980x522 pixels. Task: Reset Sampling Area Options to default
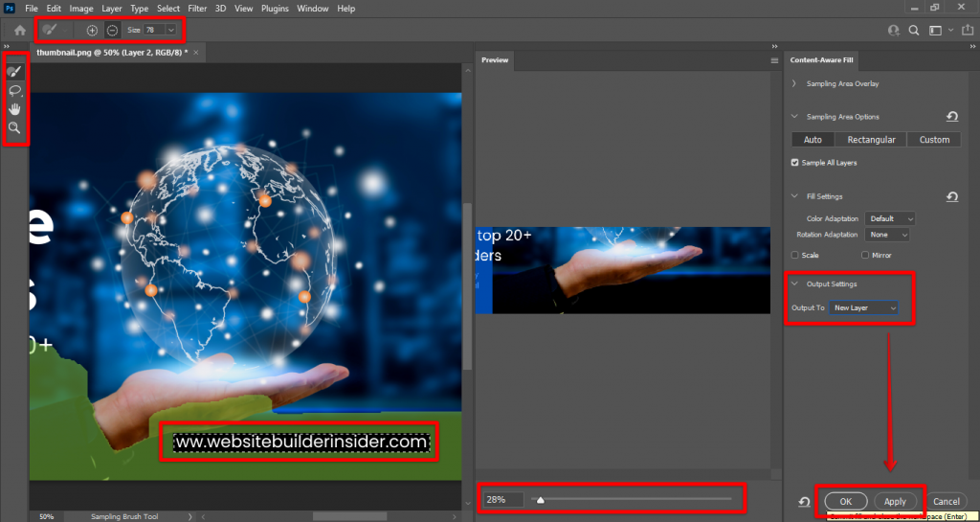click(952, 117)
